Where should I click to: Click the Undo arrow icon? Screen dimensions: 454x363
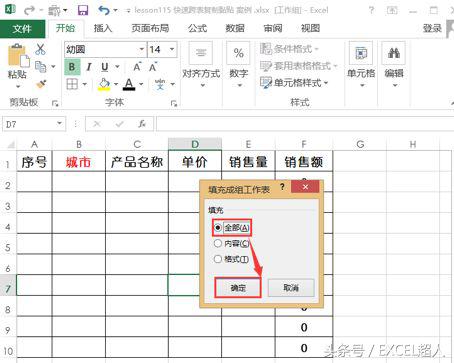pos(104,10)
